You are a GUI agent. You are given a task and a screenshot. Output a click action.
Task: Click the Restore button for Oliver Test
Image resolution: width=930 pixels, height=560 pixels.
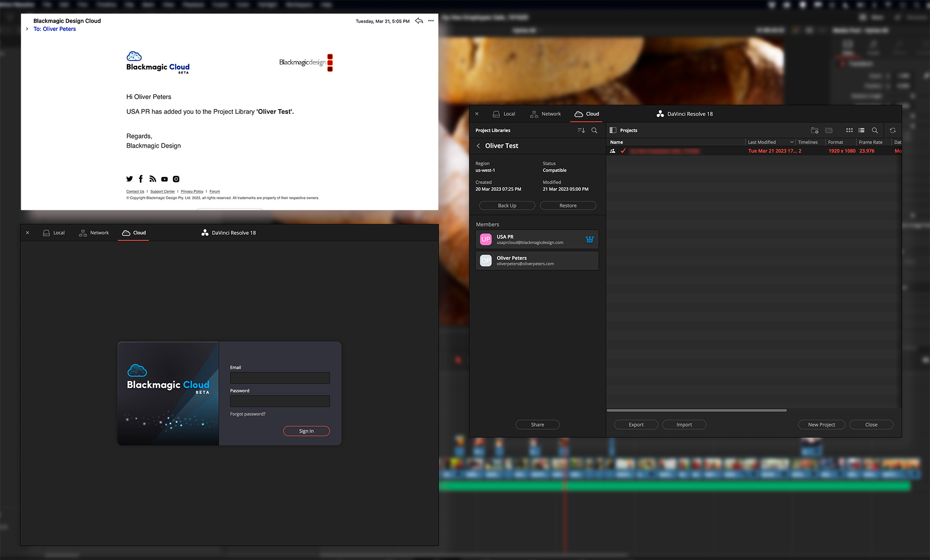click(567, 205)
